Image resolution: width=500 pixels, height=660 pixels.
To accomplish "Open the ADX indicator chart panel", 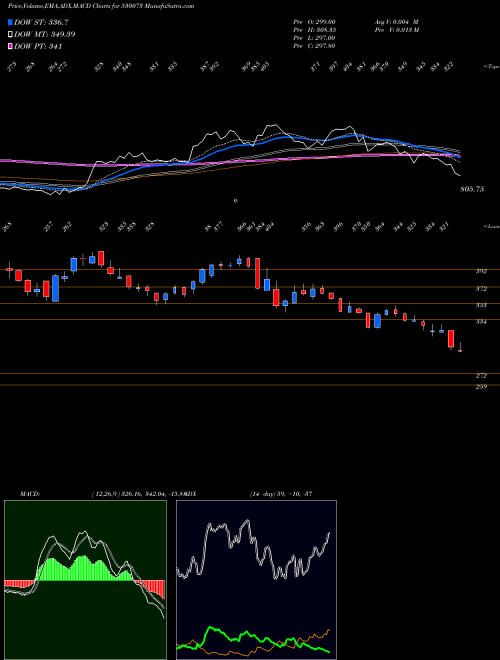I will (256, 580).
